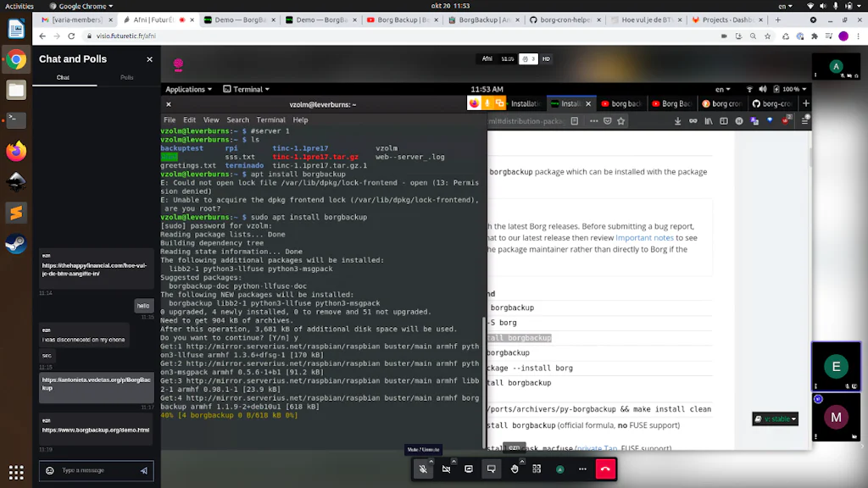This screenshot has height=488, width=868.
Task: Hang up with the red leave button
Action: pos(605,469)
